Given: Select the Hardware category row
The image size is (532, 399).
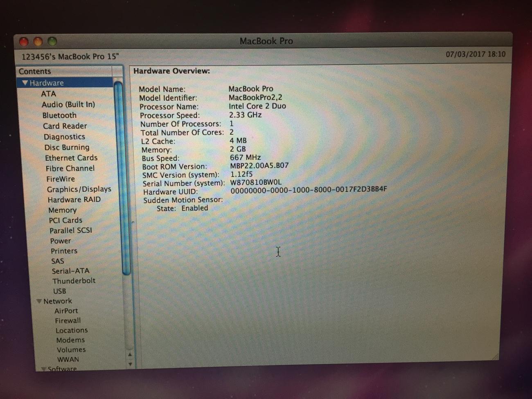Looking at the screenshot, I should (x=65, y=83).
